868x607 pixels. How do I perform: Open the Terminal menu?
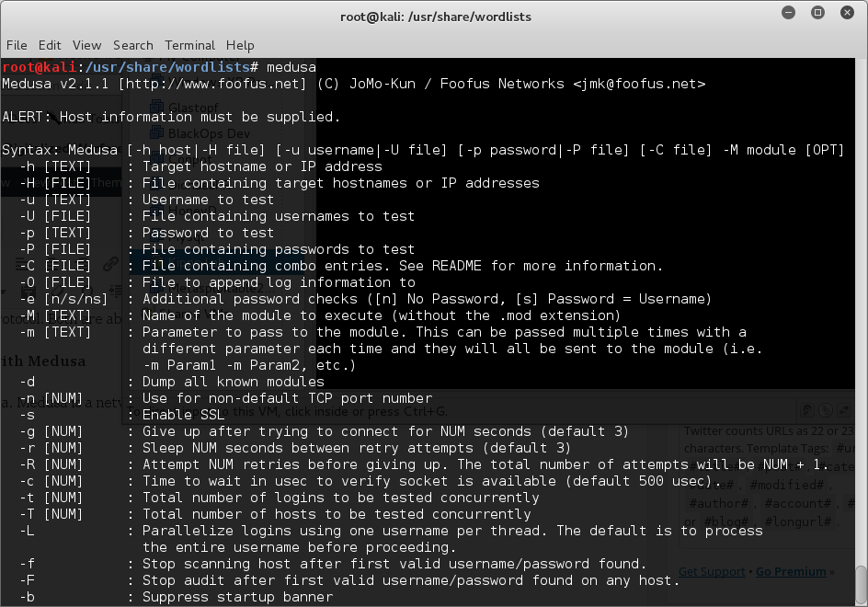189,45
